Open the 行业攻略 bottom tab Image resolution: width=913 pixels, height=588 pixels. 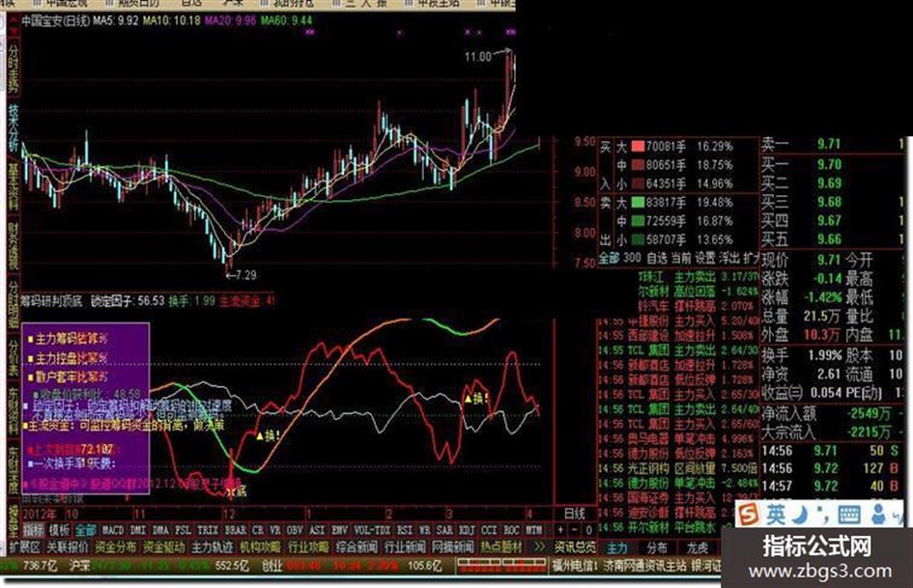[308, 547]
